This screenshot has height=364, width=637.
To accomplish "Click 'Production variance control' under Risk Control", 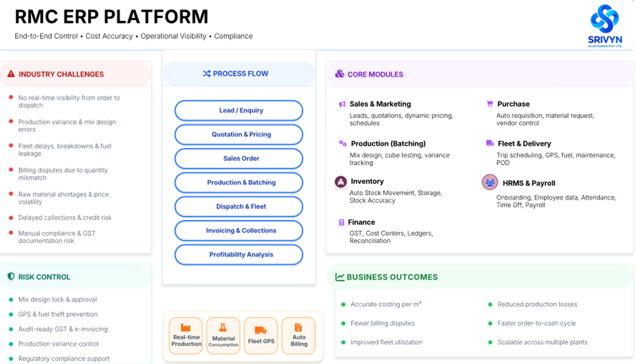I will pyautogui.click(x=59, y=344).
